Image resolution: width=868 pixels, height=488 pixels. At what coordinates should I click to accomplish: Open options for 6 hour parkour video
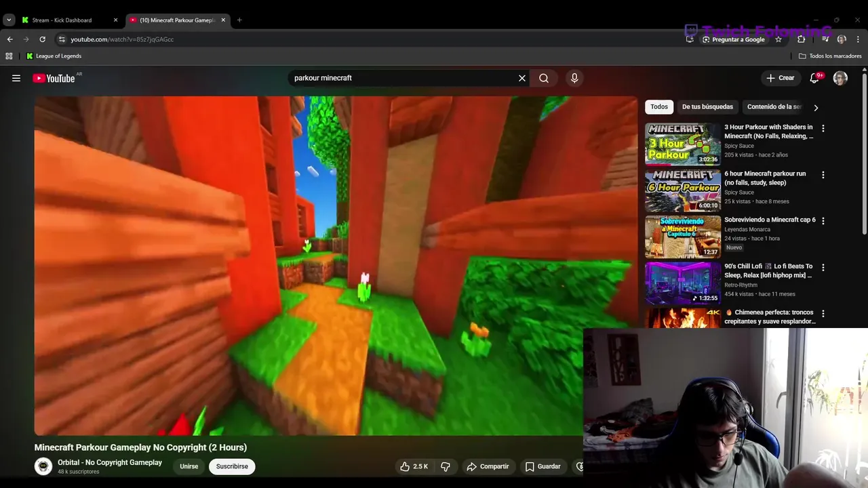[823, 175]
